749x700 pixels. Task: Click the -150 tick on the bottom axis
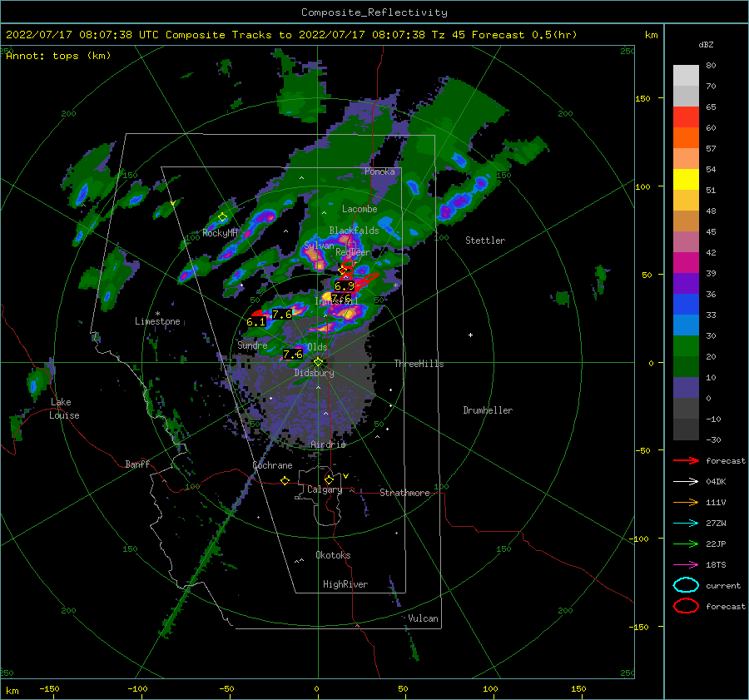point(49,688)
